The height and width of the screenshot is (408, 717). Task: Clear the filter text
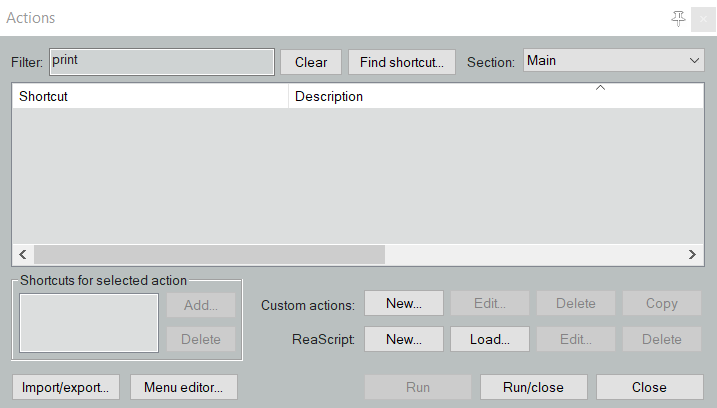tap(311, 62)
